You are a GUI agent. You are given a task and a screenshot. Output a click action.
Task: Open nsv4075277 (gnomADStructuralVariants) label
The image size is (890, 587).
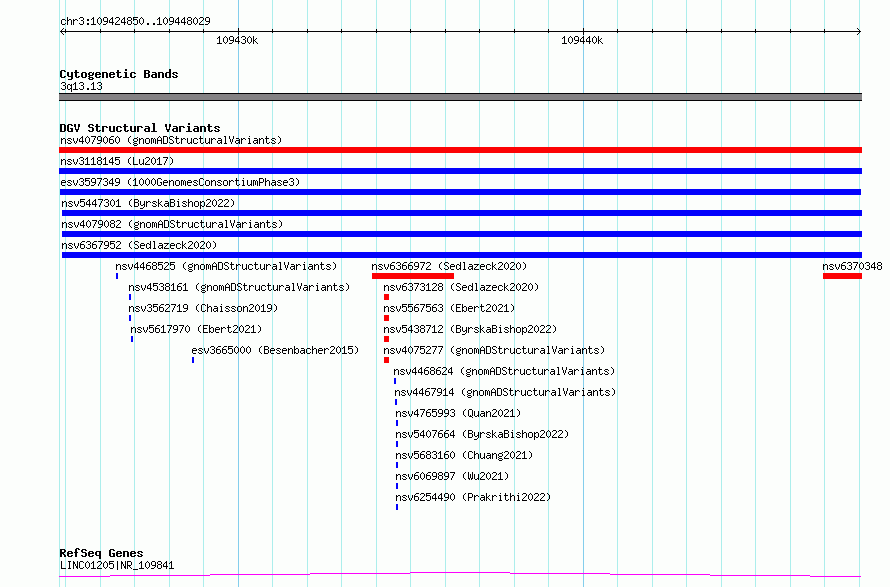[494, 350]
